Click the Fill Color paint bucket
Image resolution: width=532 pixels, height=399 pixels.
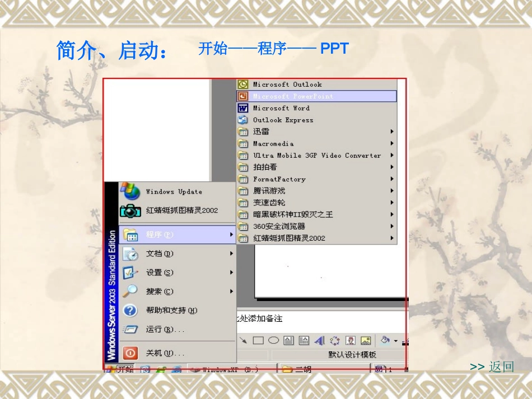(385, 340)
